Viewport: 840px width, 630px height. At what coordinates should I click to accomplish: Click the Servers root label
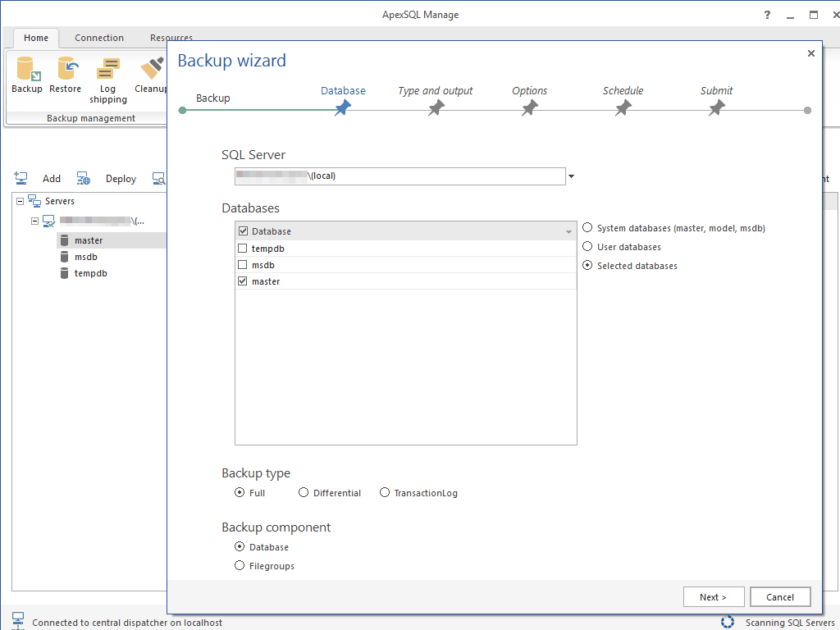[59, 201]
